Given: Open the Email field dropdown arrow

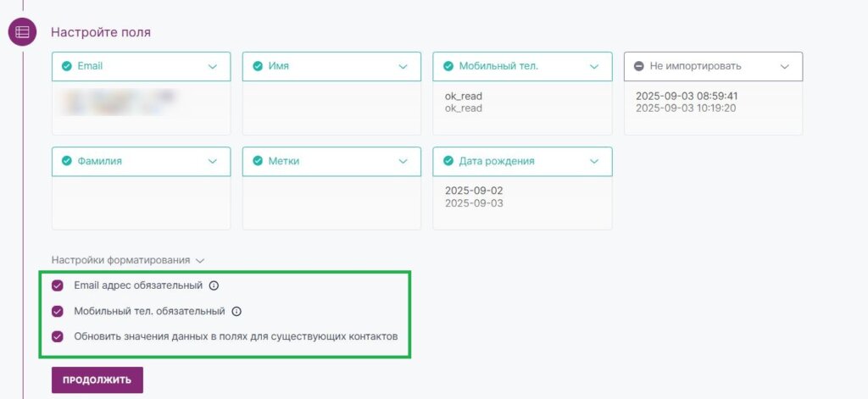Looking at the screenshot, I should (x=213, y=66).
